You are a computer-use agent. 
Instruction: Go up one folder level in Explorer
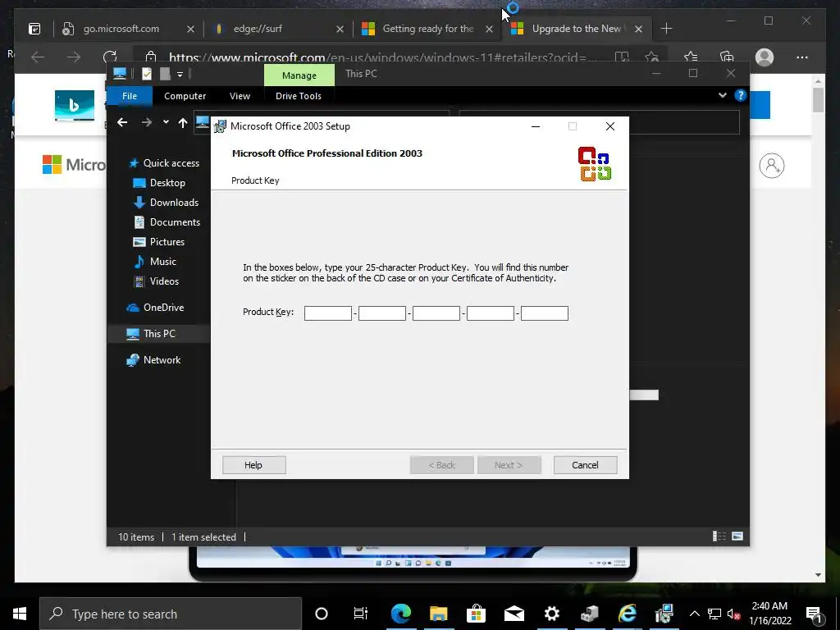click(183, 123)
